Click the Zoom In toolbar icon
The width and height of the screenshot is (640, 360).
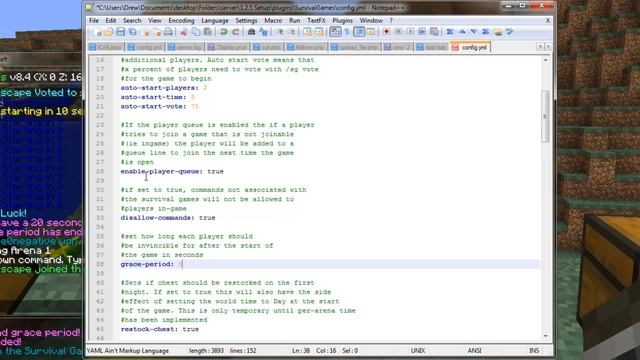pyautogui.click(x=280, y=32)
